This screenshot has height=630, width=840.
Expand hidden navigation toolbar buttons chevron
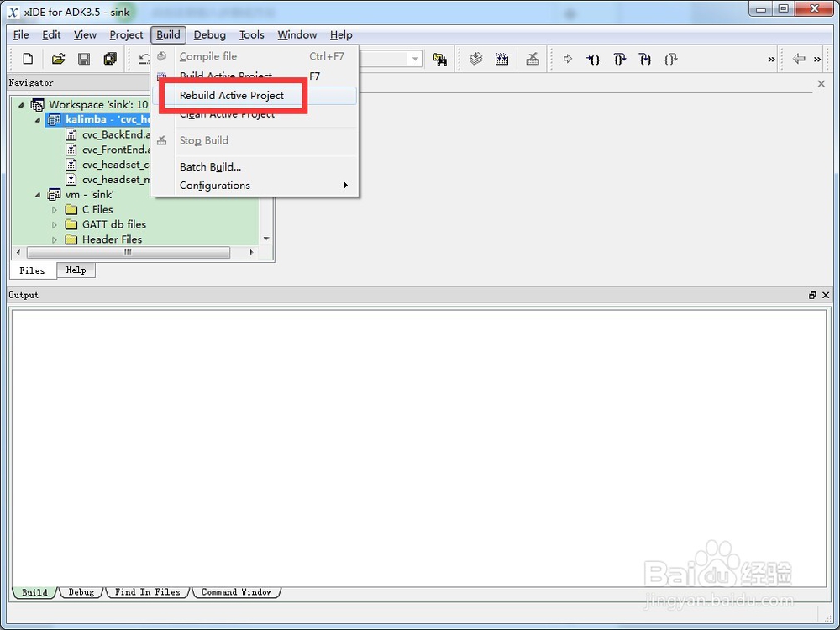(817, 60)
